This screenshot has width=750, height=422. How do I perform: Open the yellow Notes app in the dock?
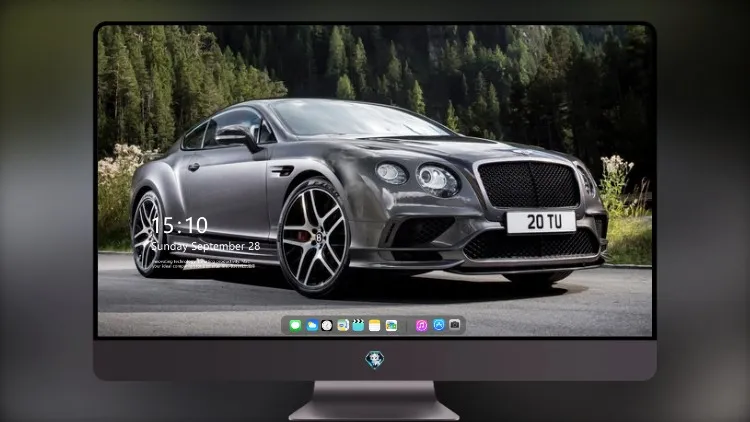click(x=375, y=326)
